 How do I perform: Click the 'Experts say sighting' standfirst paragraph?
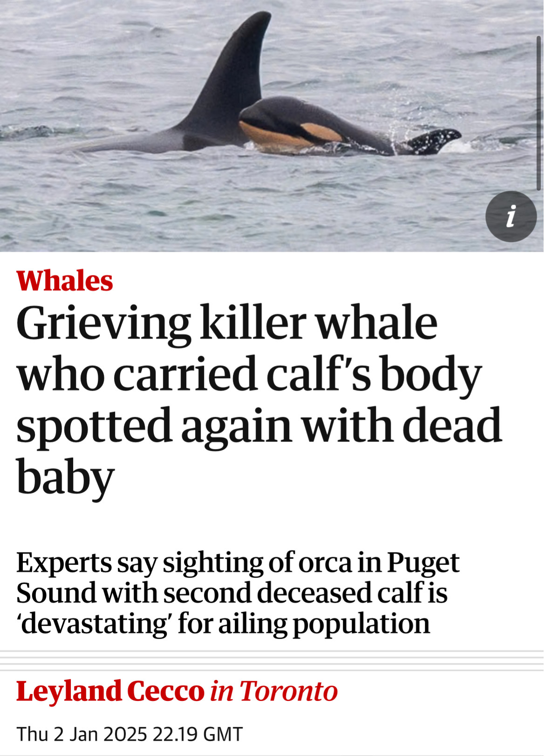click(238, 593)
